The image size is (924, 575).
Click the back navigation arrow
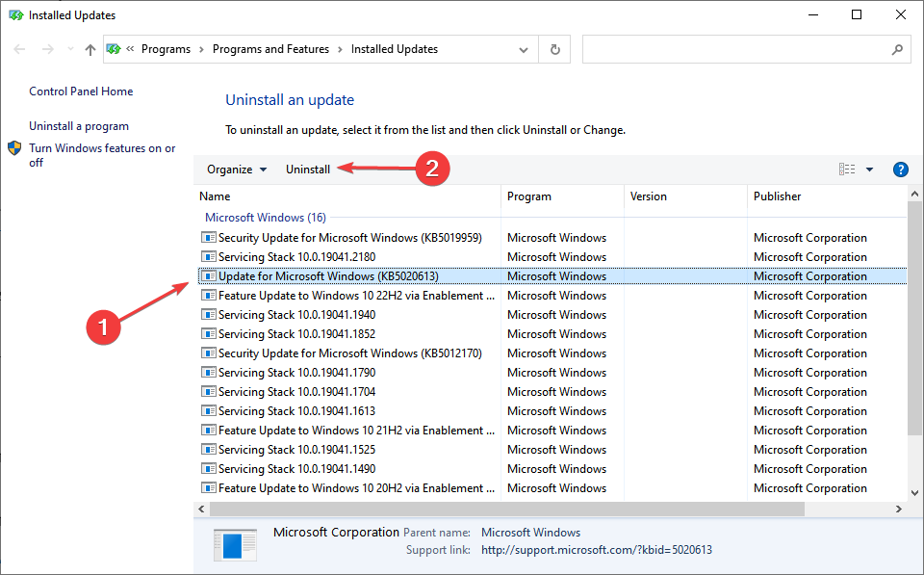point(19,49)
